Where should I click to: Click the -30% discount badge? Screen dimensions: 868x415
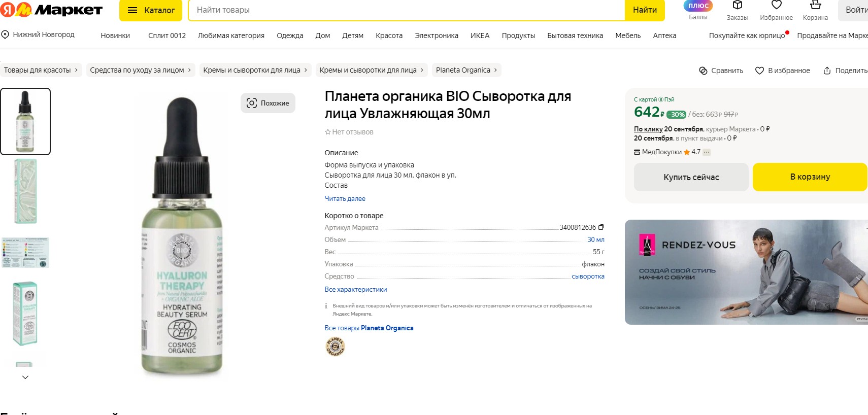click(x=677, y=115)
